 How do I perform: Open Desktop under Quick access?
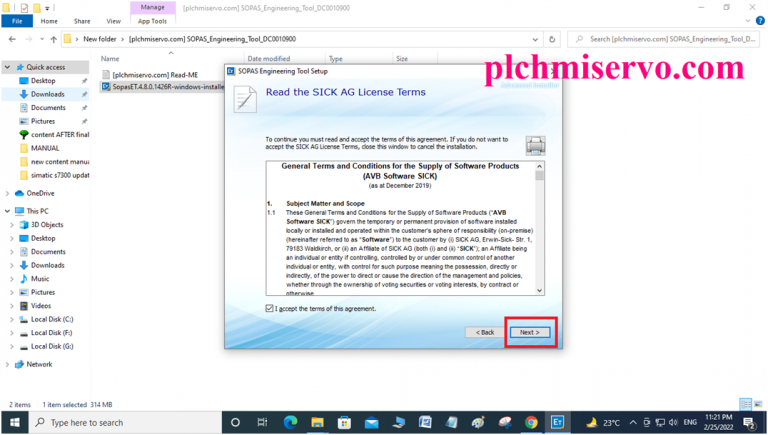click(x=43, y=80)
